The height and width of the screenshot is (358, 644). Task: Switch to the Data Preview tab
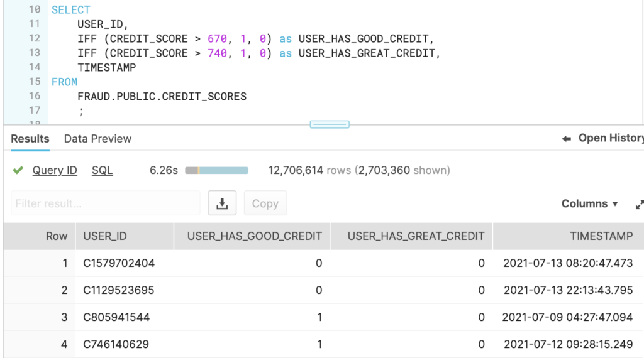coord(97,139)
